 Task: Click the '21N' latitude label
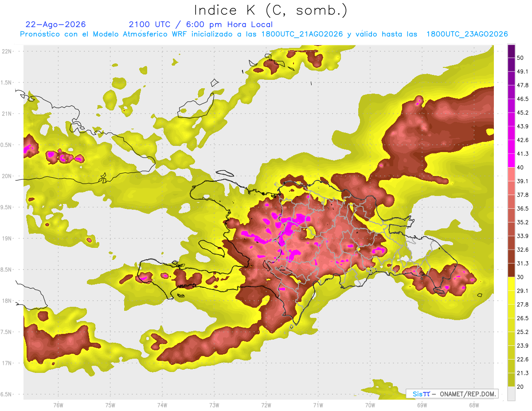click(7, 114)
